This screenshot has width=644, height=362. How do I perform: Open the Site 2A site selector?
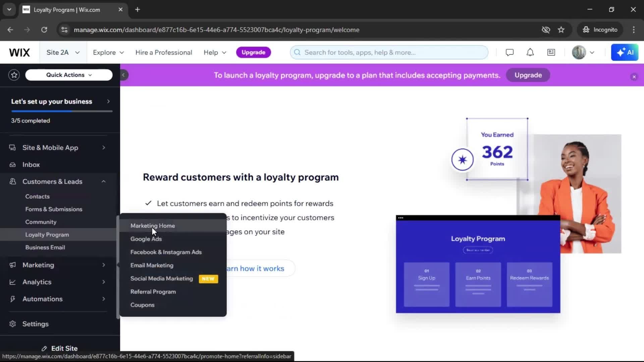[x=63, y=53]
